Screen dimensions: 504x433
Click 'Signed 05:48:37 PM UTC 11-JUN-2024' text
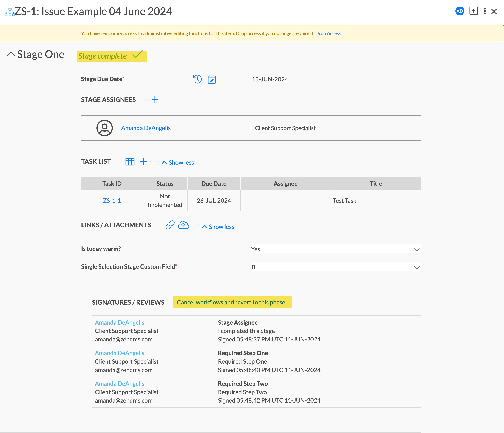[x=269, y=339]
